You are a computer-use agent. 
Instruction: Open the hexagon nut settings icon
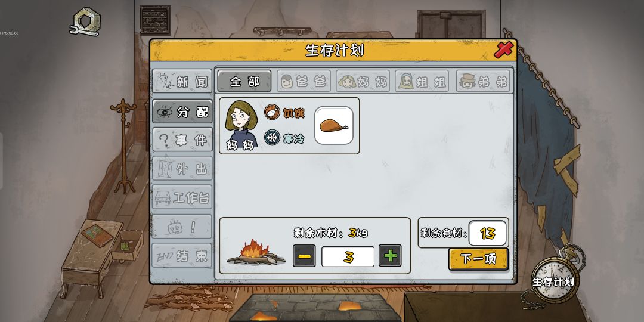coord(85,21)
